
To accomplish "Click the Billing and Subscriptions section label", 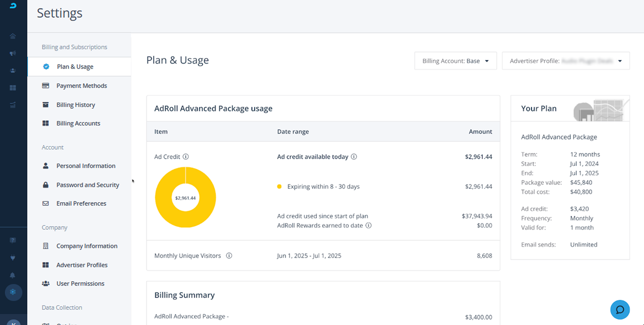I will click(x=74, y=47).
